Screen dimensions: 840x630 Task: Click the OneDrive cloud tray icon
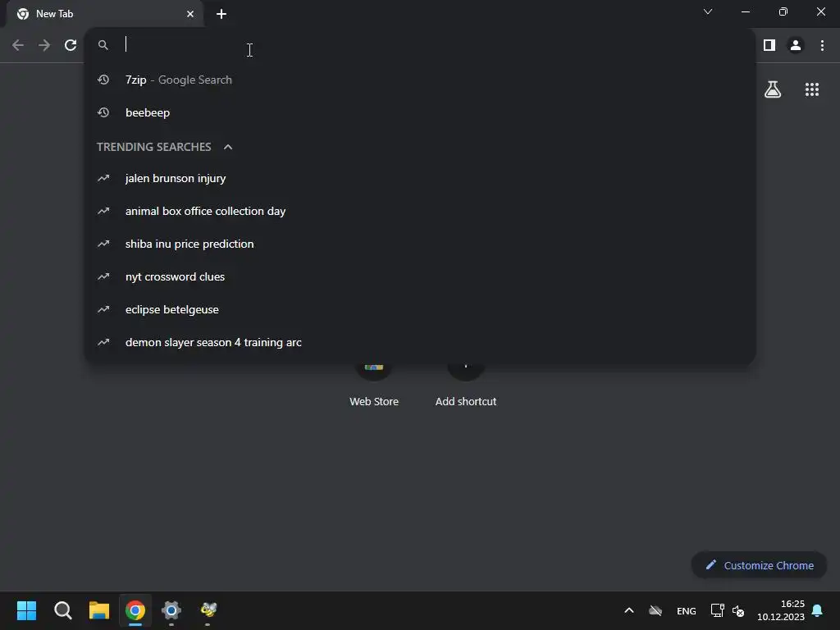click(655, 610)
